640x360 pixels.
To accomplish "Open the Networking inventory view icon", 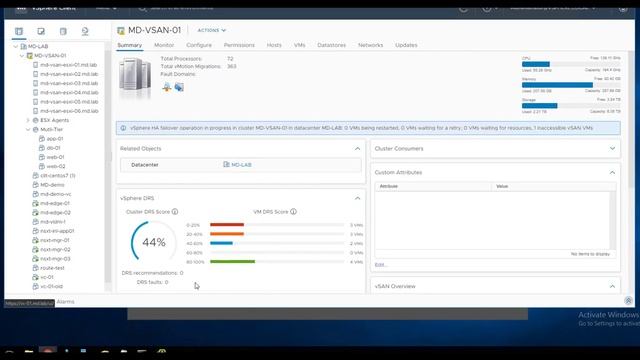I will (85, 31).
